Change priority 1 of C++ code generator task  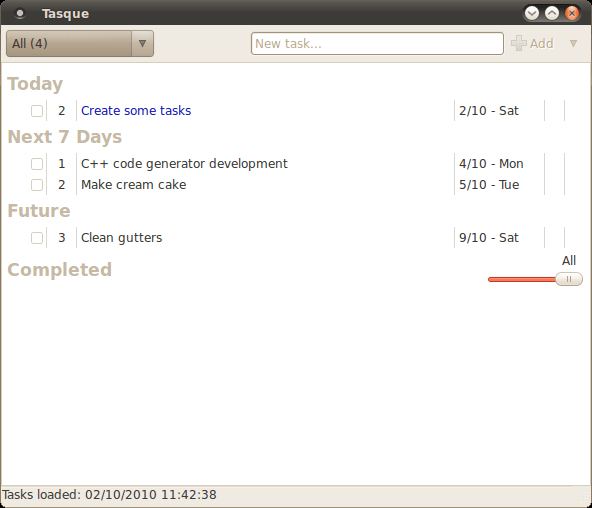tap(62, 163)
